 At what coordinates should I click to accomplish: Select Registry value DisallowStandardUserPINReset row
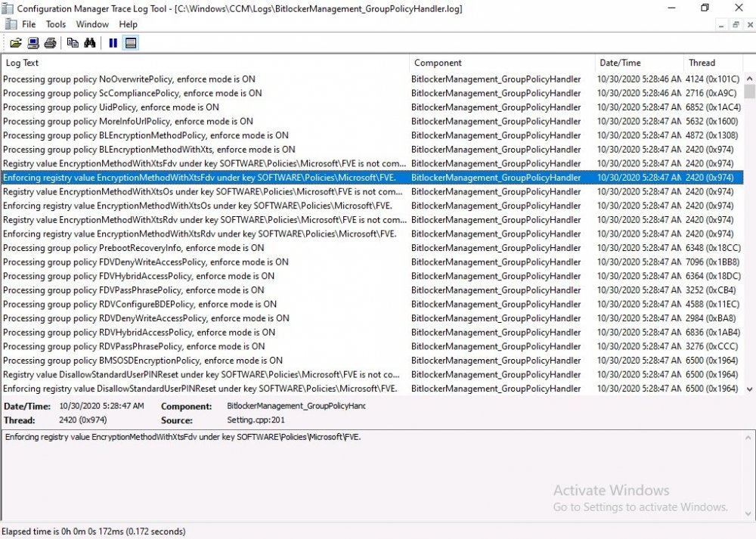click(x=372, y=375)
